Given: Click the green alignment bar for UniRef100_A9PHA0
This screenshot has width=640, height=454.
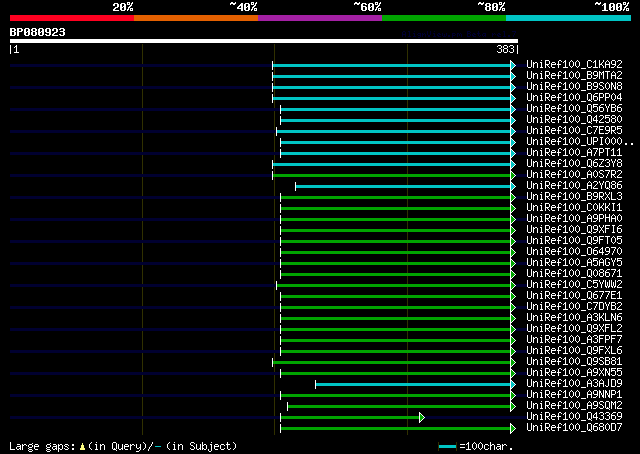Looking at the screenshot, I should pos(396,220).
